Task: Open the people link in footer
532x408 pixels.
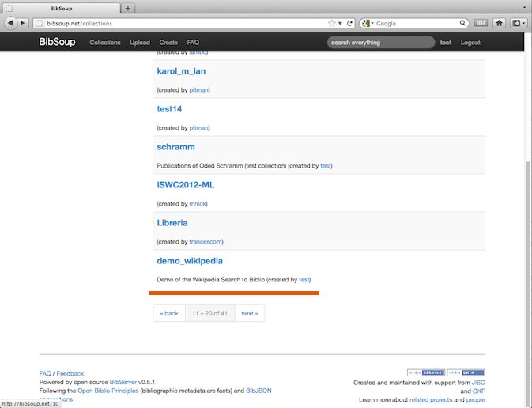Action: tap(476, 399)
